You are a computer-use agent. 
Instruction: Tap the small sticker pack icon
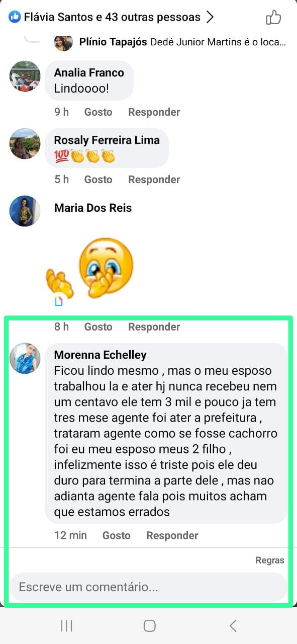pyautogui.click(x=59, y=301)
